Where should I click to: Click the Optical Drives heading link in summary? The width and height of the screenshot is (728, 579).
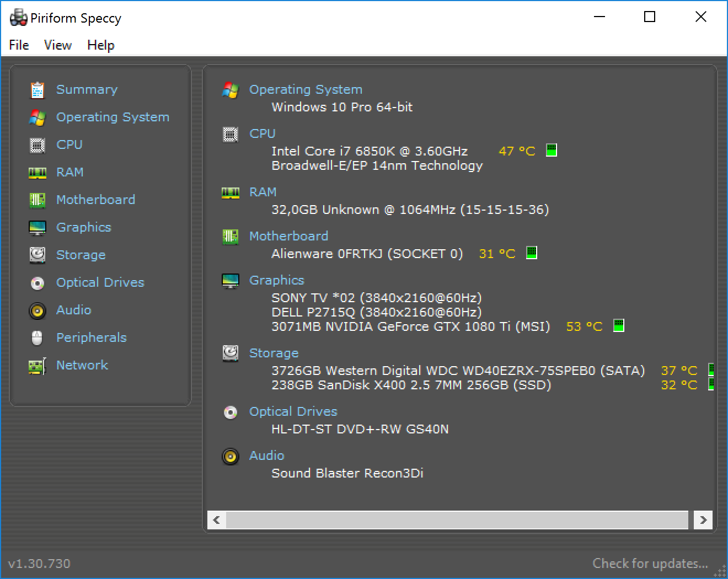tap(293, 411)
